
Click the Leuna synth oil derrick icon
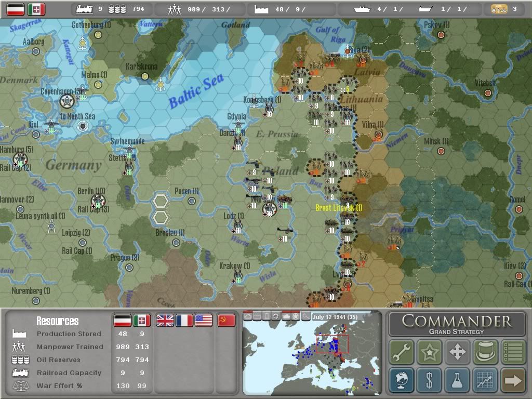51,227
